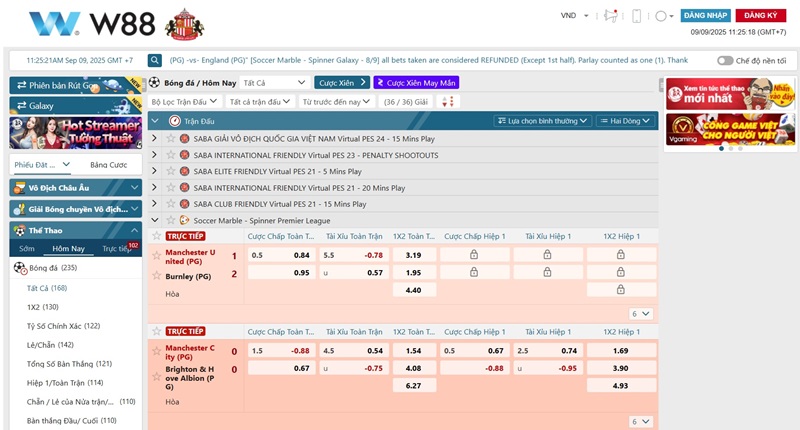Open the Bảng Cược tab
The image size is (800, 430).
coord(109,165)
